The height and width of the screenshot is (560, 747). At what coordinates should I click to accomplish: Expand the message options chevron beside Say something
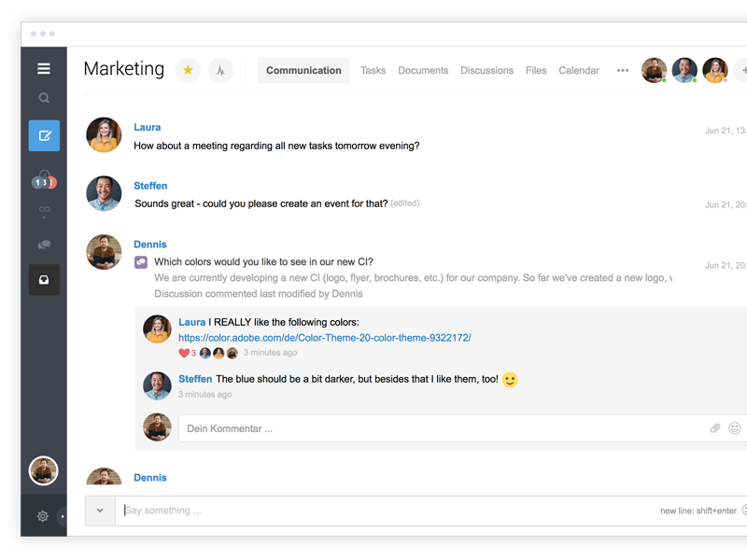[x=100, y=511]
